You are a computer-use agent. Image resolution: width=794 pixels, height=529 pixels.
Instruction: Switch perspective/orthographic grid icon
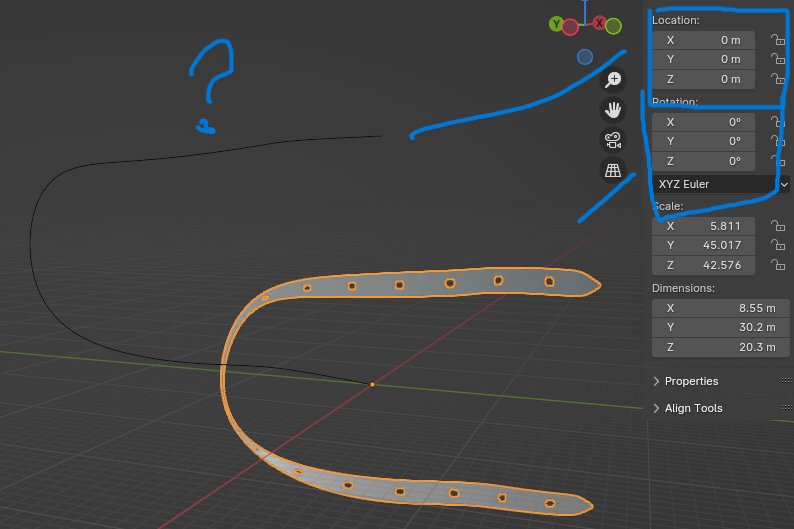613,171
